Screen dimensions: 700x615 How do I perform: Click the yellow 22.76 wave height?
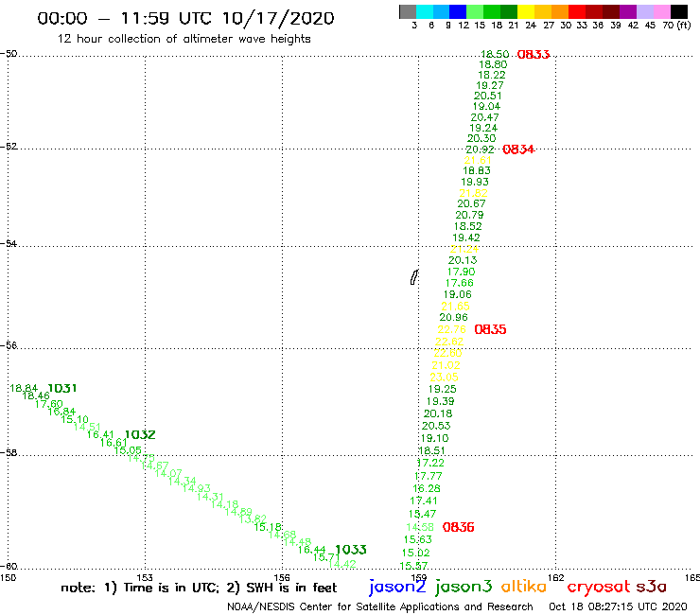click(x=451, y=329)
